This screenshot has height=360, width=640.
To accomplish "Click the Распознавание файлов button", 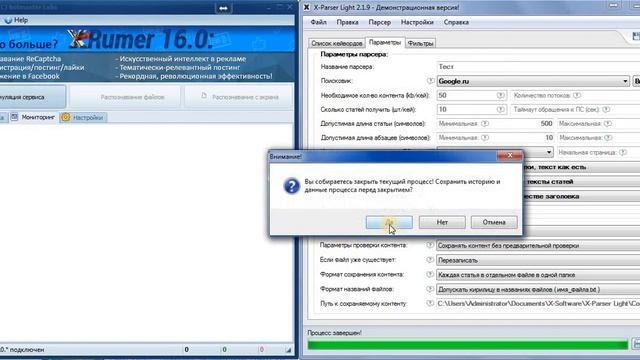I will 125,97.
